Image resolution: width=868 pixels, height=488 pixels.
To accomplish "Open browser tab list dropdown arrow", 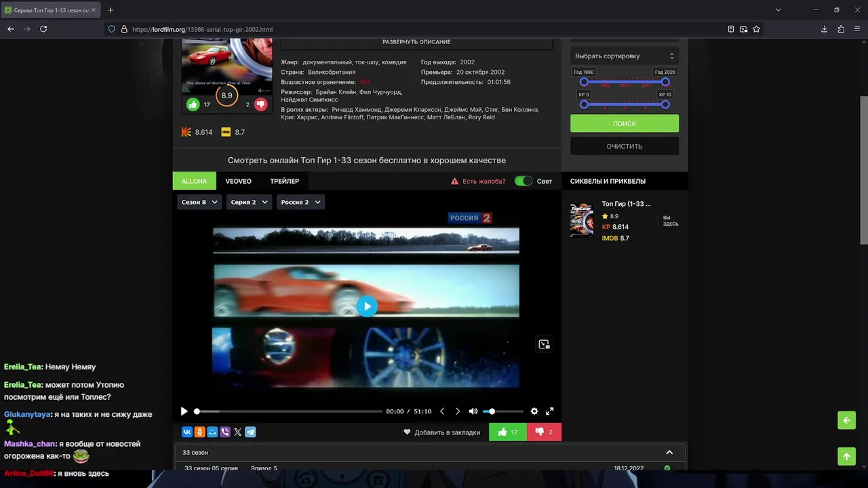I will (778, 10).
